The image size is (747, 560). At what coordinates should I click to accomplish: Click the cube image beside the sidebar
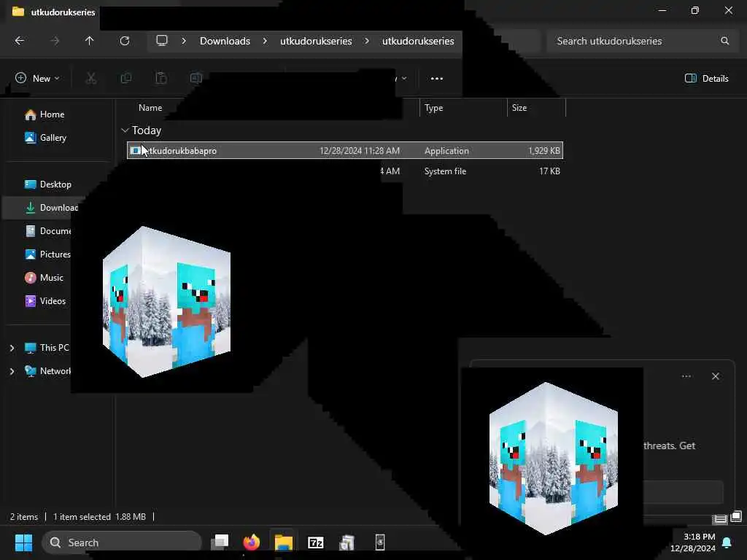(x=167, y=302)
